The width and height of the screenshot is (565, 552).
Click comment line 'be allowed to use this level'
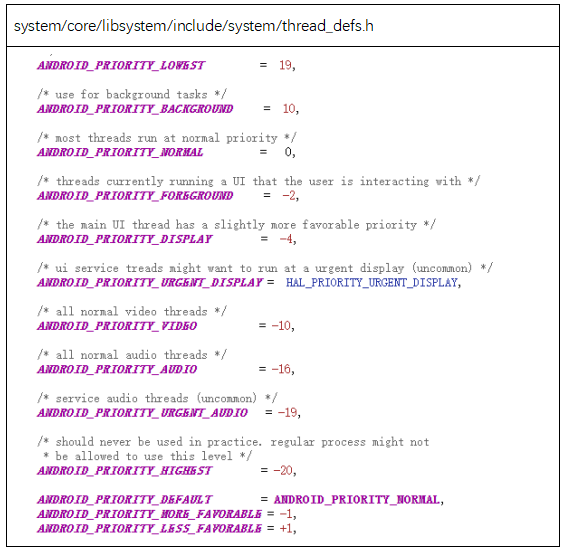tap(147, 456)
